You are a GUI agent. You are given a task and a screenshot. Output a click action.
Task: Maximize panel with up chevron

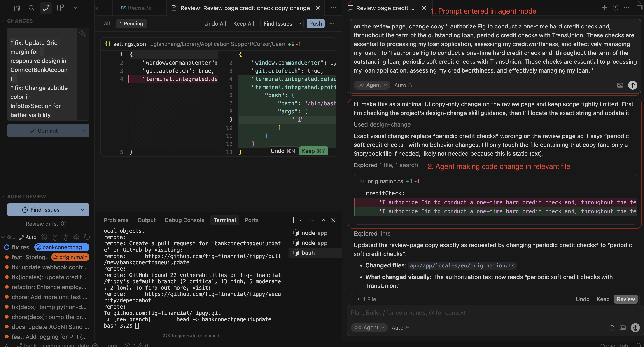(x=324, y=220)
